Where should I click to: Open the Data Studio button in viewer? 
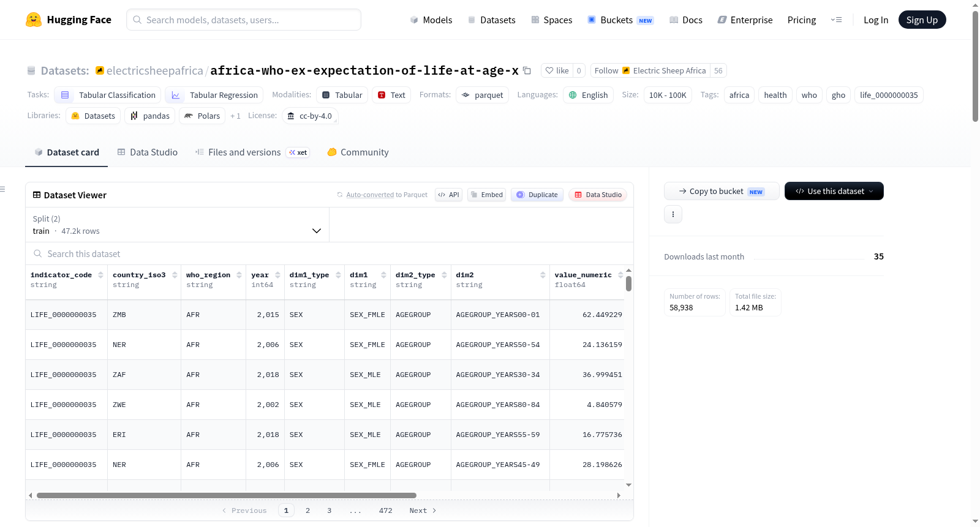598,195
